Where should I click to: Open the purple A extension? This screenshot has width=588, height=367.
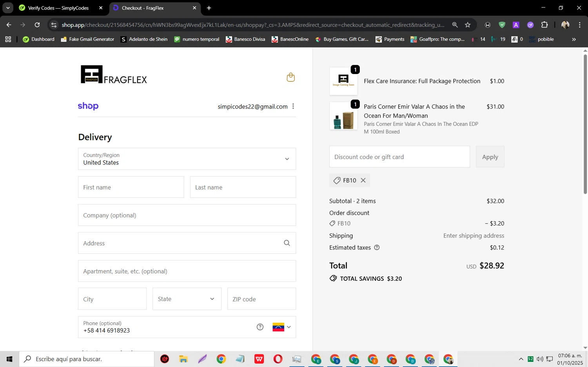pos(516,25)
